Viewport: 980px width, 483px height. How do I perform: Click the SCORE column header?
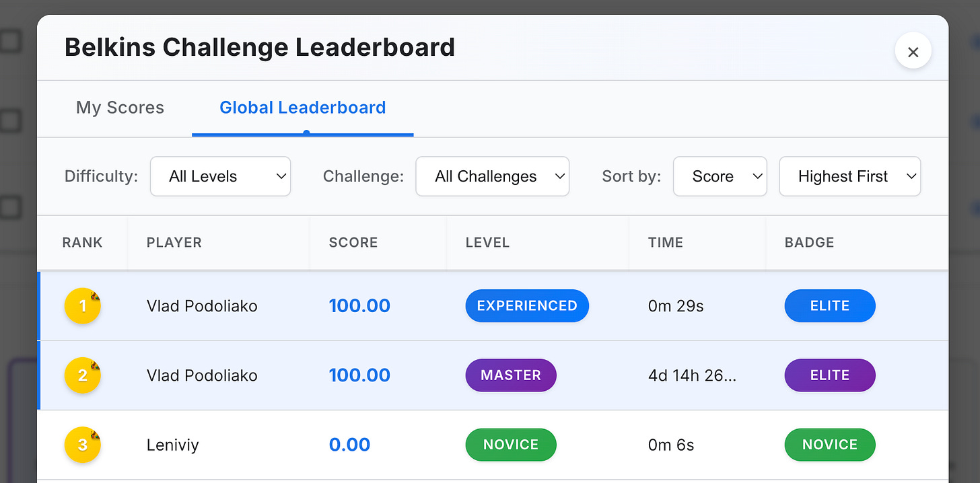click(x=353, y=243)
